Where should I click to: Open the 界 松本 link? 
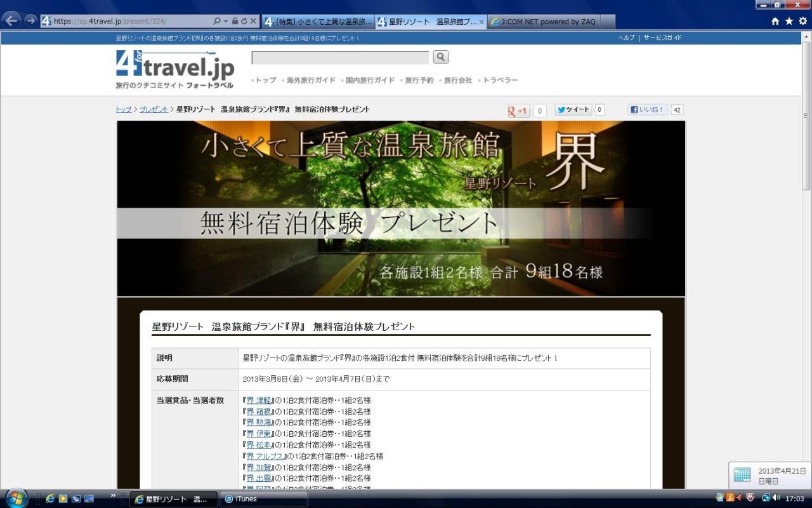(259, 445)
